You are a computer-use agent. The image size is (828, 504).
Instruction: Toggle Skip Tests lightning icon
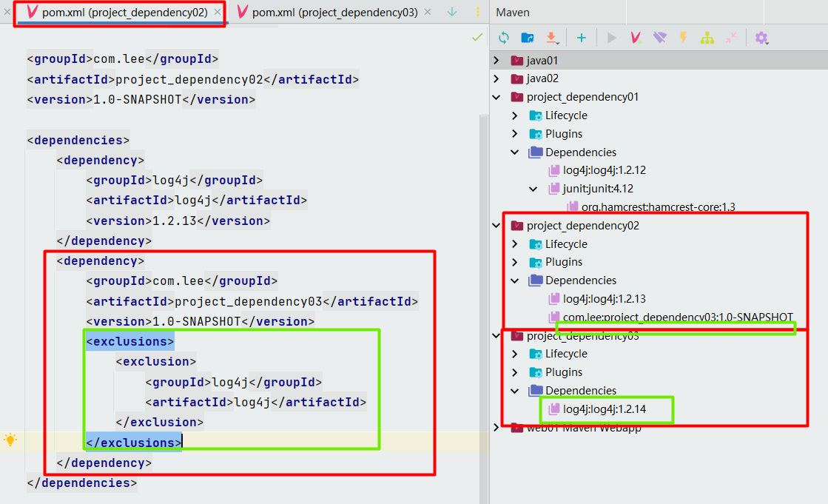pos(683,38)
